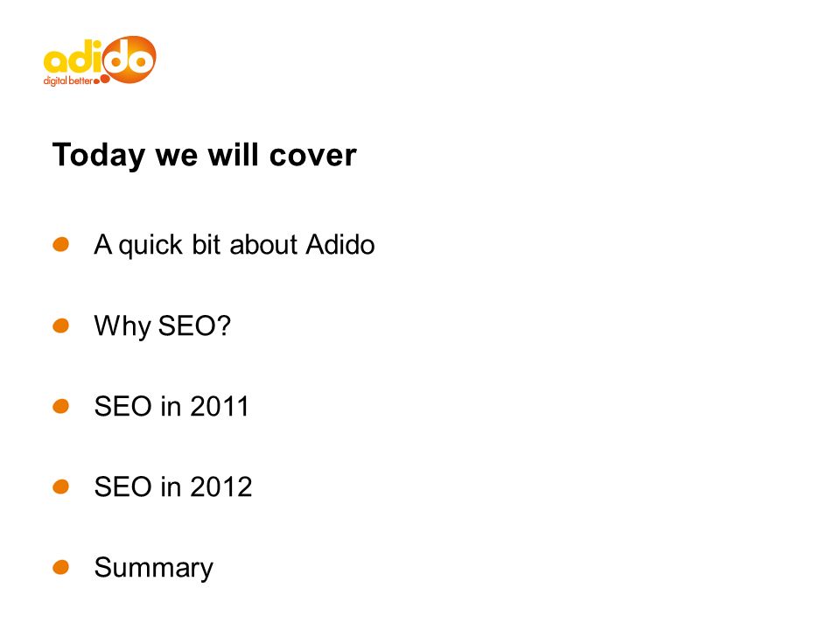Select the 'SEO in 2011' line
This screenshot has height=630, width=840.
(171, 406)
